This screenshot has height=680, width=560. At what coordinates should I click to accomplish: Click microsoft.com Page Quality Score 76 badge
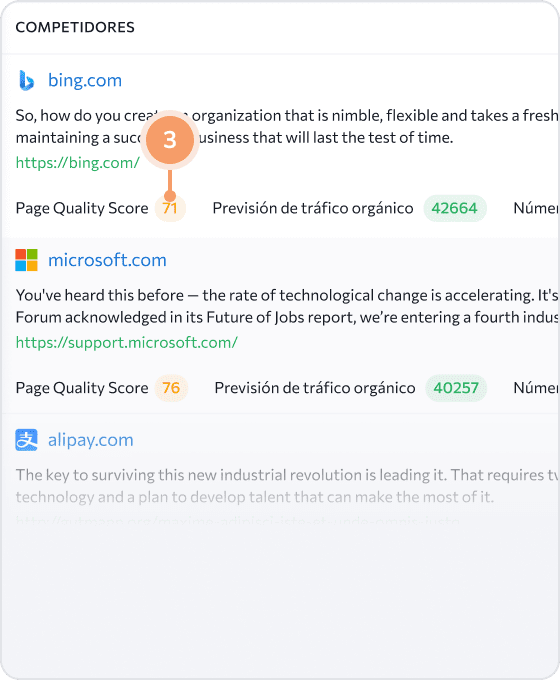171,388
